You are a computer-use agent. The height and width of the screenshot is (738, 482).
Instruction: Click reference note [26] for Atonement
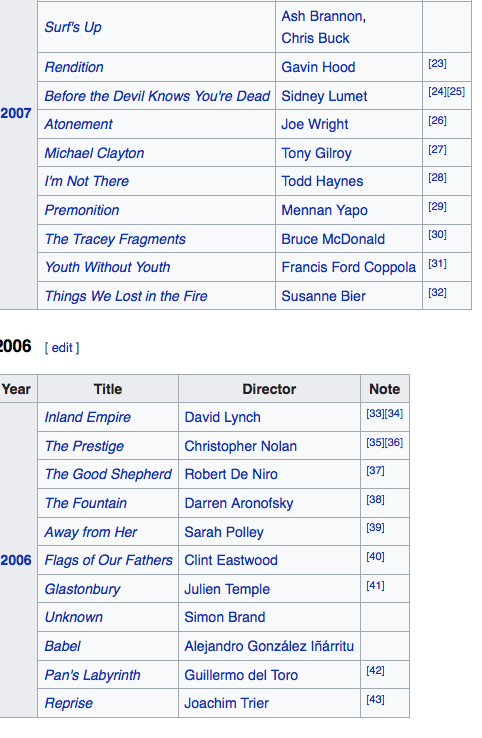point(437,120)
